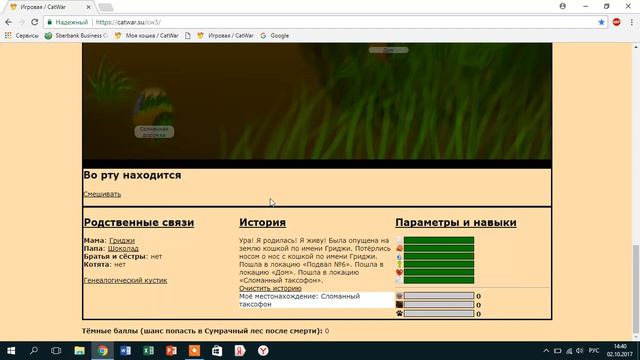Click the green bar beside the heart icon
The image size is (640, 360).
(439, 272)
